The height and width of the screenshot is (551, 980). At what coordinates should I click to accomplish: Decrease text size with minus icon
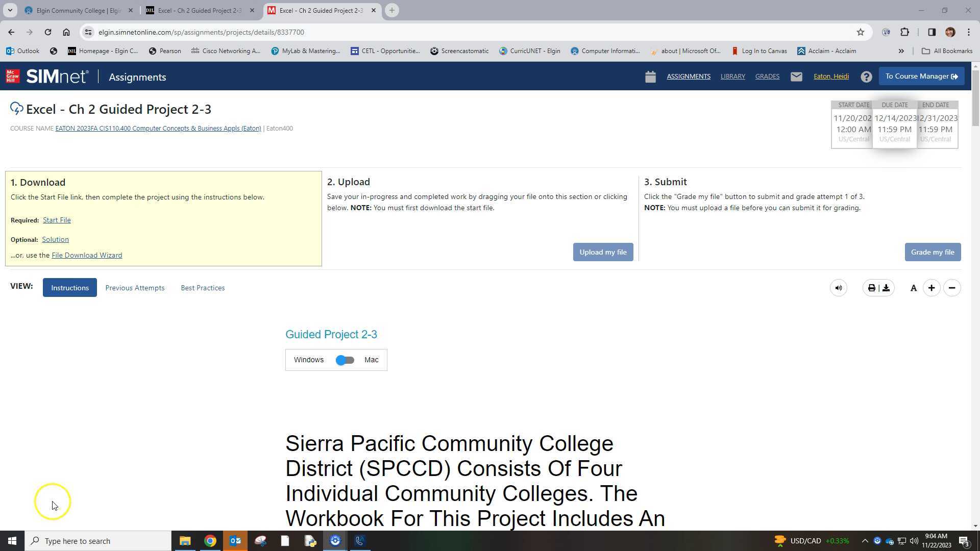pyautogui.click(x=952, y=288)
